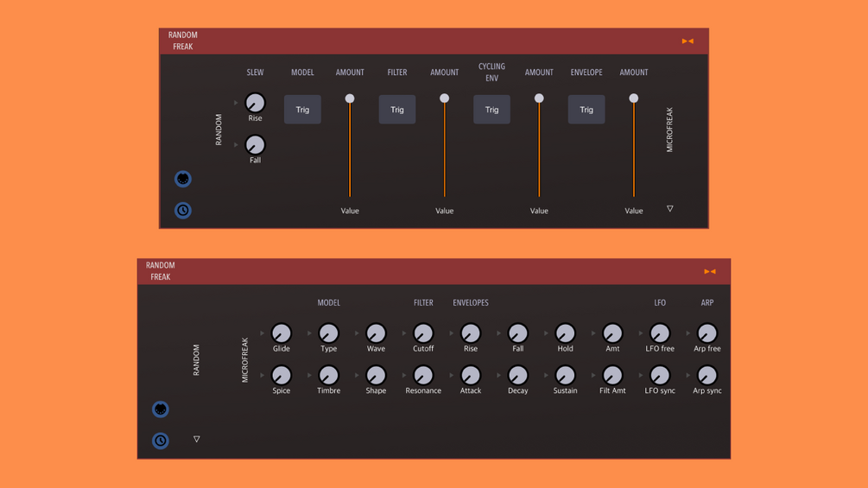868x488 pixels.
Task: Click the LFO free knob
Action: (660, 333)
